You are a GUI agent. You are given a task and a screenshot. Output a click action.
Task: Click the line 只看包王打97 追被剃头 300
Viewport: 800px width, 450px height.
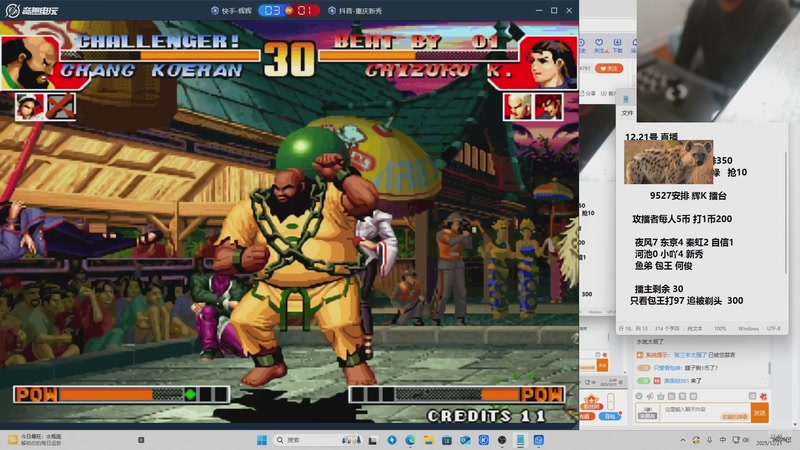coord(686,301)
